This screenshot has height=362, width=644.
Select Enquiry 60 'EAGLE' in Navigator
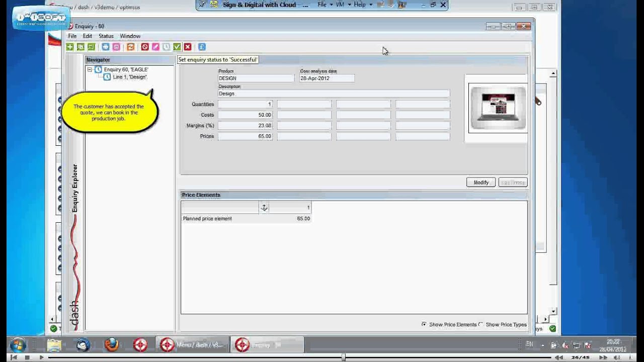(x=126, y=69)
